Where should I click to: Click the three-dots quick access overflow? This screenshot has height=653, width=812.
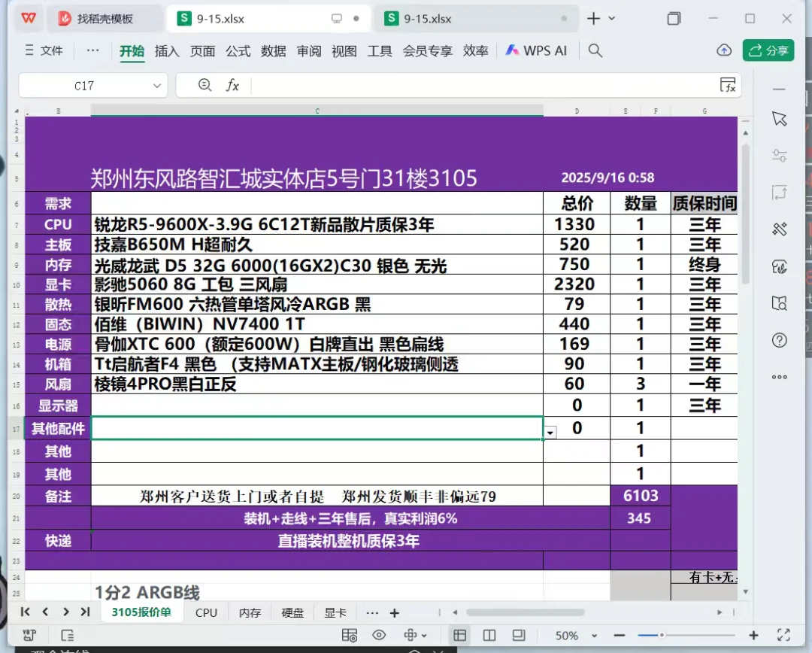click(92, 50)
